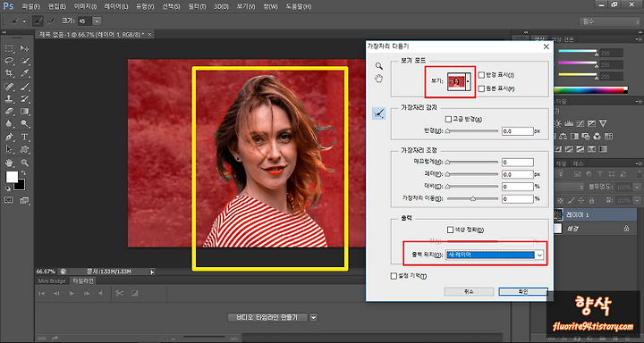Click the Hand tool in Refine Edge dialog
This screenshot has width=644, height=343.
pyautogui.click(x=378, y=79)
